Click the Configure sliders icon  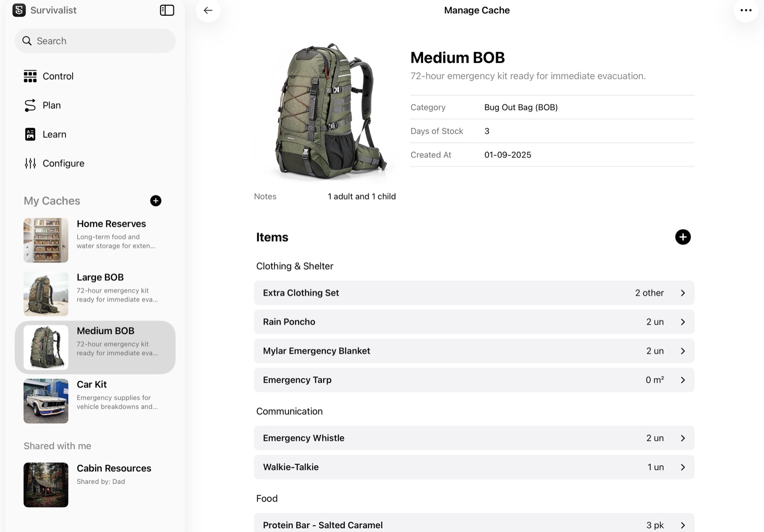[30, 164]
